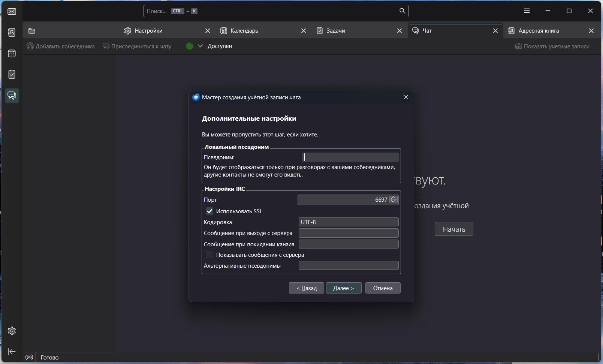The image size is (603, 364).
Task: Focus the Псевдоним input field
Action: pos(350,157)
